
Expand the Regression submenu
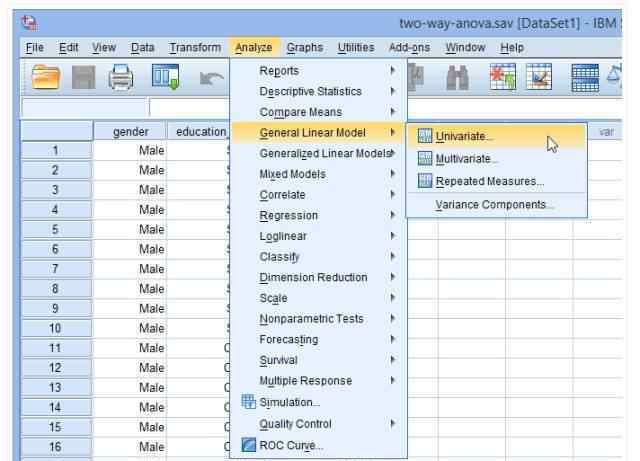tap(318, 215)
